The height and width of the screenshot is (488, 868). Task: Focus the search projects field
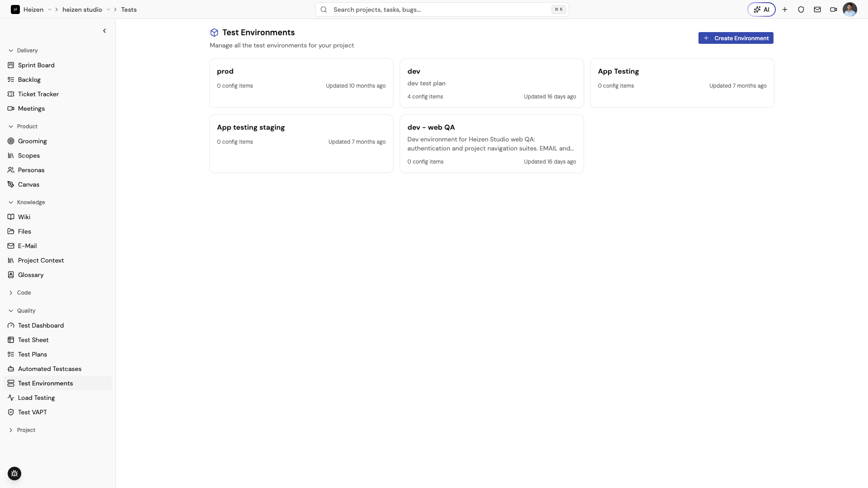click(442, 9)
